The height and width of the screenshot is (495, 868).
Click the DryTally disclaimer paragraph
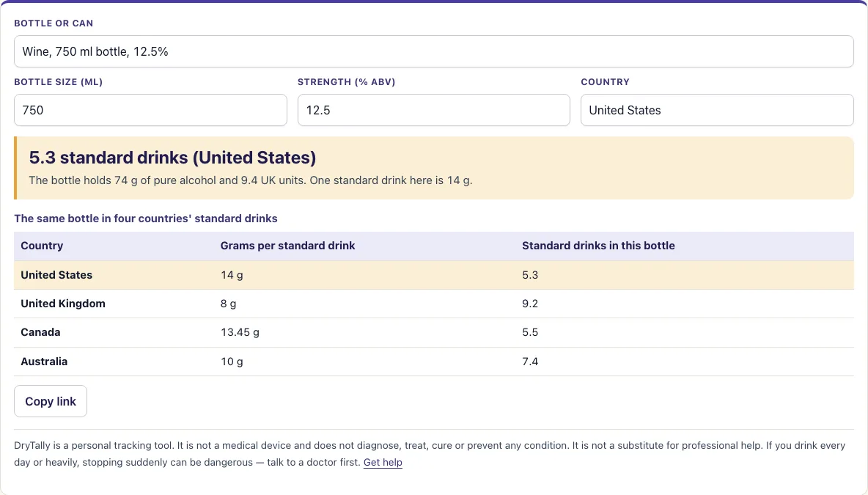(x=430, y=454)
